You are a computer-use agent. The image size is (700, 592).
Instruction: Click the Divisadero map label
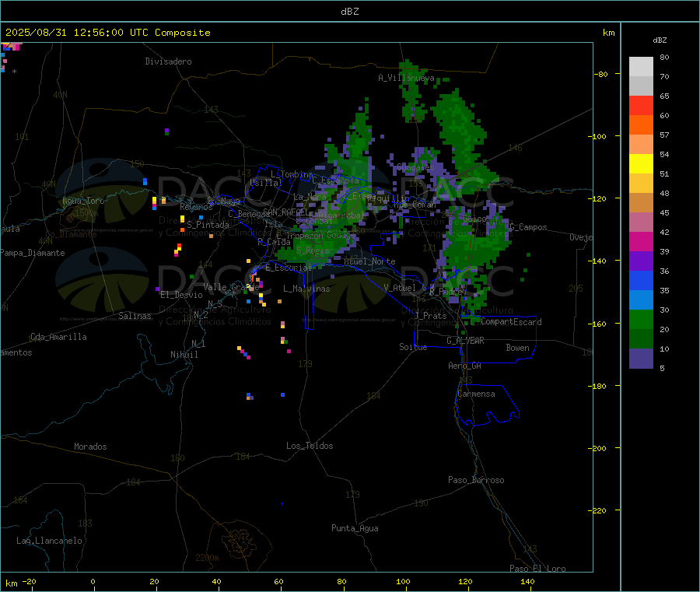(168, 61)
